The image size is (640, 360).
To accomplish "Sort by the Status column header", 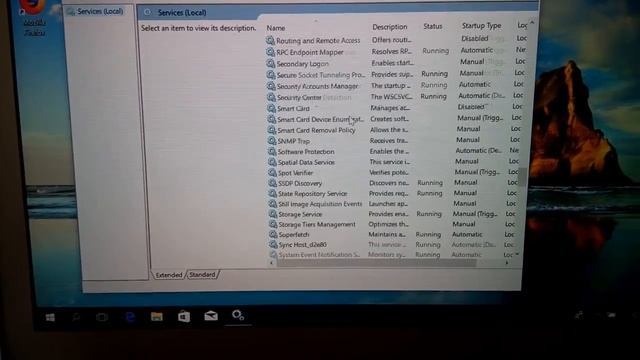I will (433, 26).
